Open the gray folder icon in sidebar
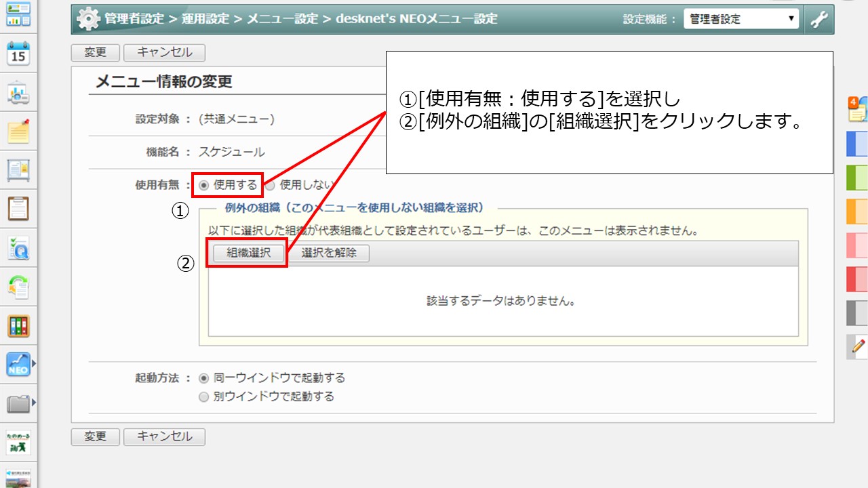The width and height of the screenshot is (868, 488). click(18, 404)
